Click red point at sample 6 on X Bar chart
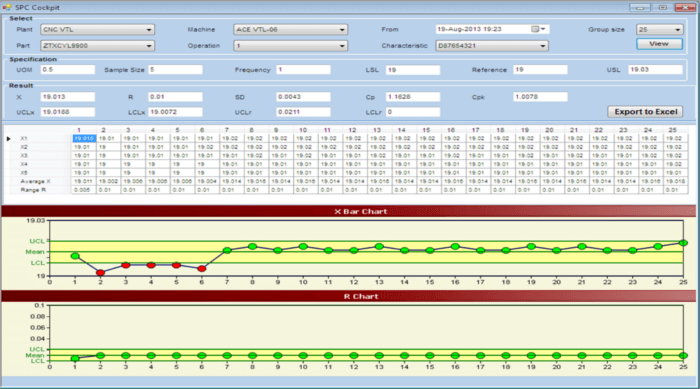Viewport: 700px width, 389px height. click(202, 268)
